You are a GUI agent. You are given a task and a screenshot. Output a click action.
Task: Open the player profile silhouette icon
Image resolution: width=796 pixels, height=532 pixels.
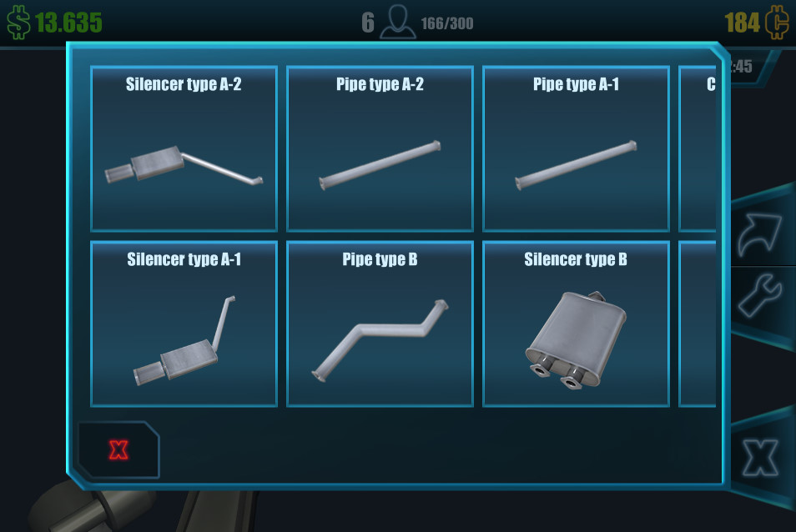click(398, 22)
